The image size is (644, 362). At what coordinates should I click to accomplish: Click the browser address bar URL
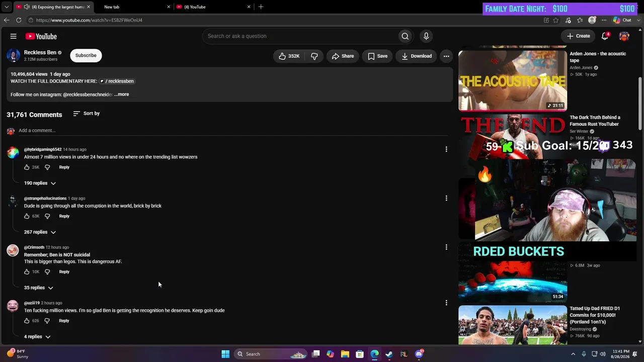89,20
